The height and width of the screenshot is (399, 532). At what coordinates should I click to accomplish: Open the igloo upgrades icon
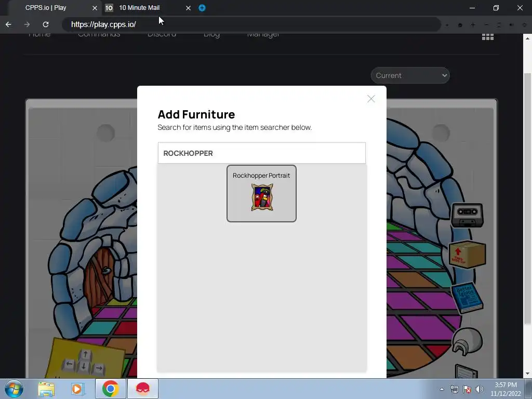coord(467,341)
